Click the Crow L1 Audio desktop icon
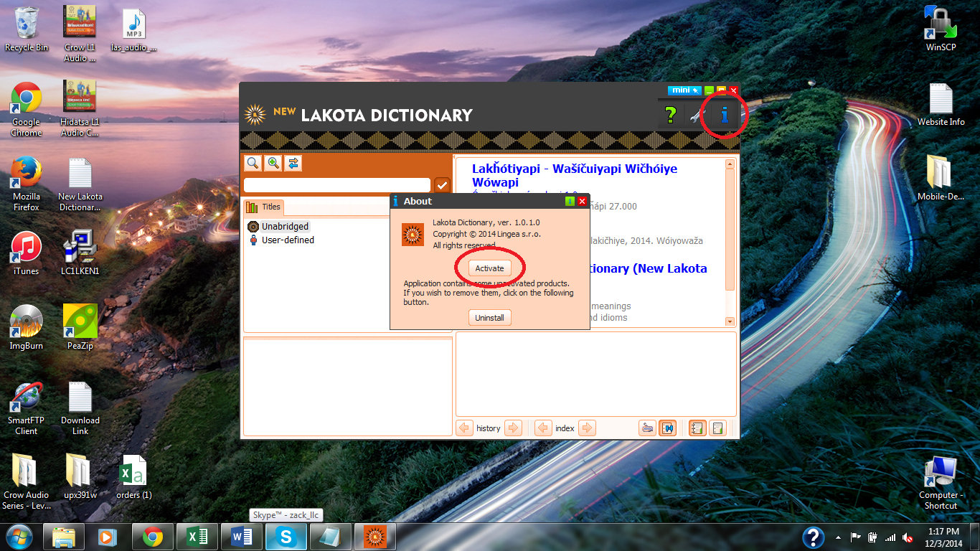 [80, 34]
